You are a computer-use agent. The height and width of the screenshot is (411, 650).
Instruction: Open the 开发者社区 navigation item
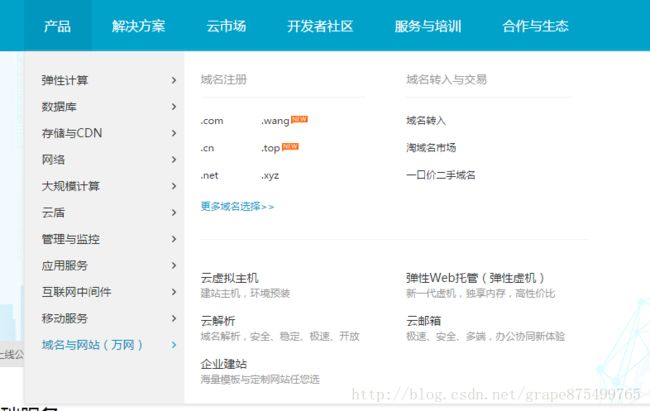[x=320, y=26]
